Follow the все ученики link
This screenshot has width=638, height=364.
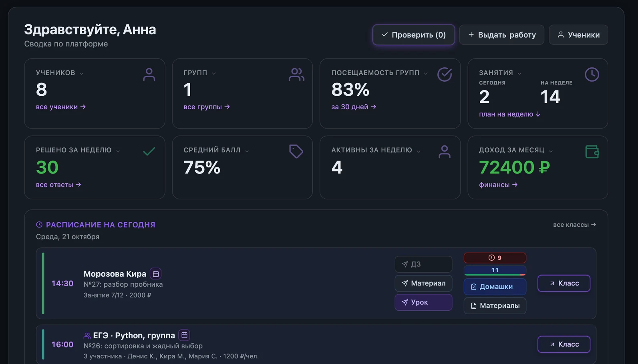coord(61,107)
